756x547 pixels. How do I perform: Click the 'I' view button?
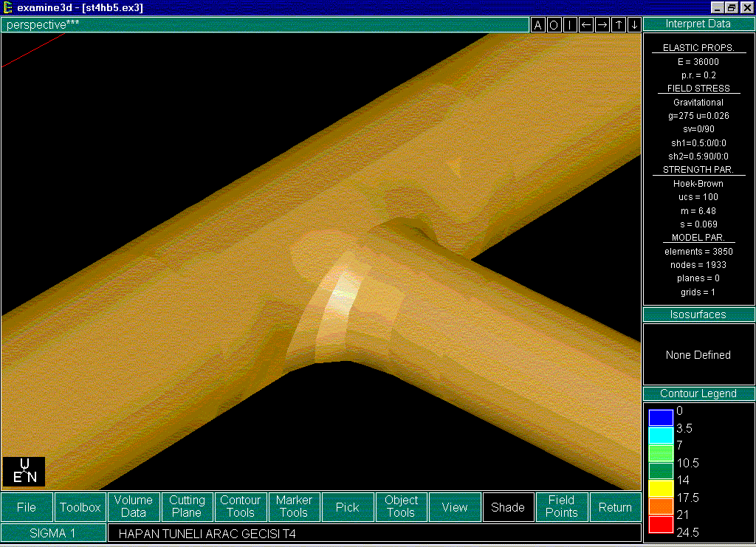[570, 25]
